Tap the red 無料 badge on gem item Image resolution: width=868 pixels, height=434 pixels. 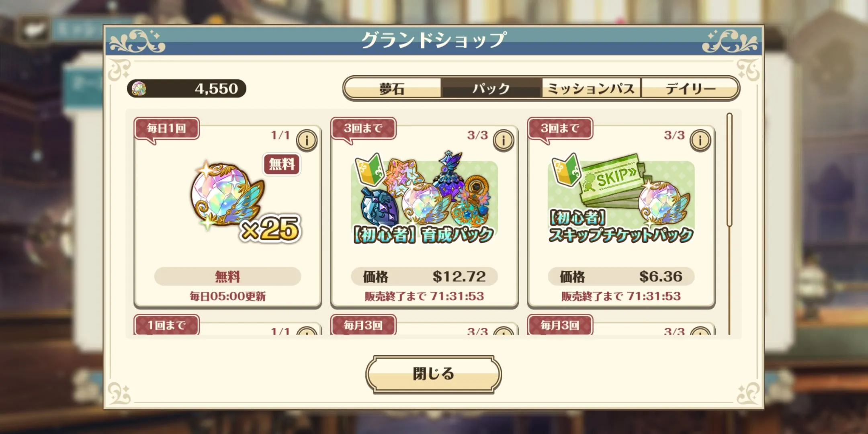point(282,164)
